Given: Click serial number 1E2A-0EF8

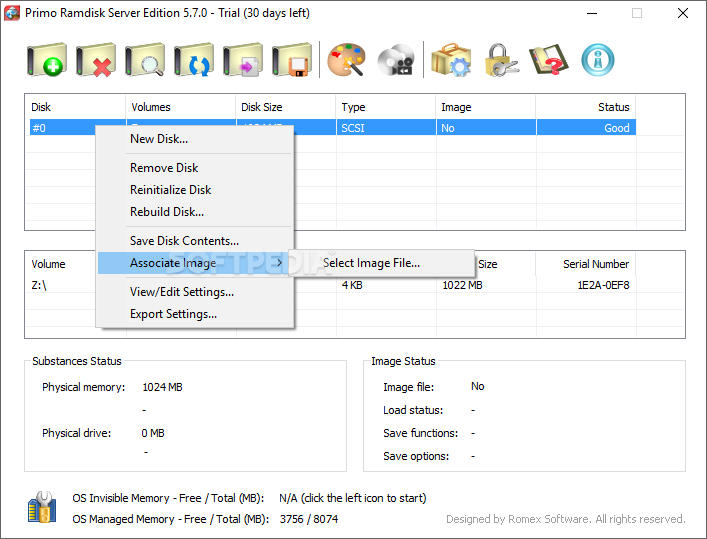Looking at the screenshot, I should (x=603, y=285).
